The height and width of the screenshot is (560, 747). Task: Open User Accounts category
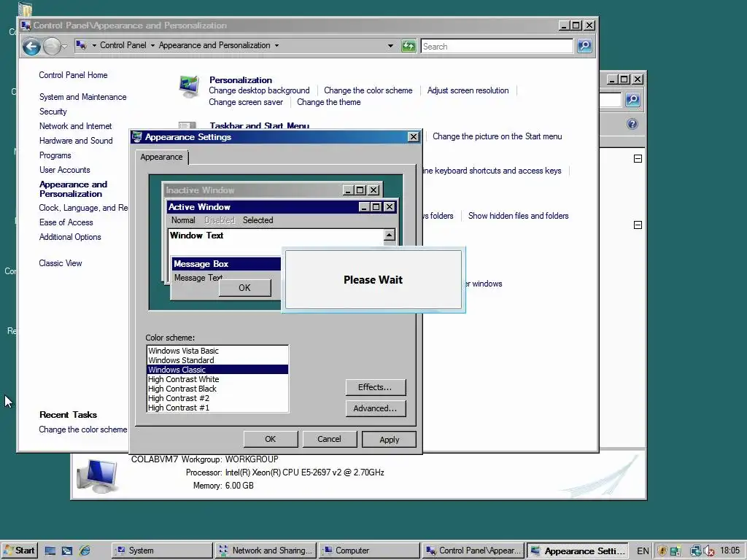(x=65, y=170)
